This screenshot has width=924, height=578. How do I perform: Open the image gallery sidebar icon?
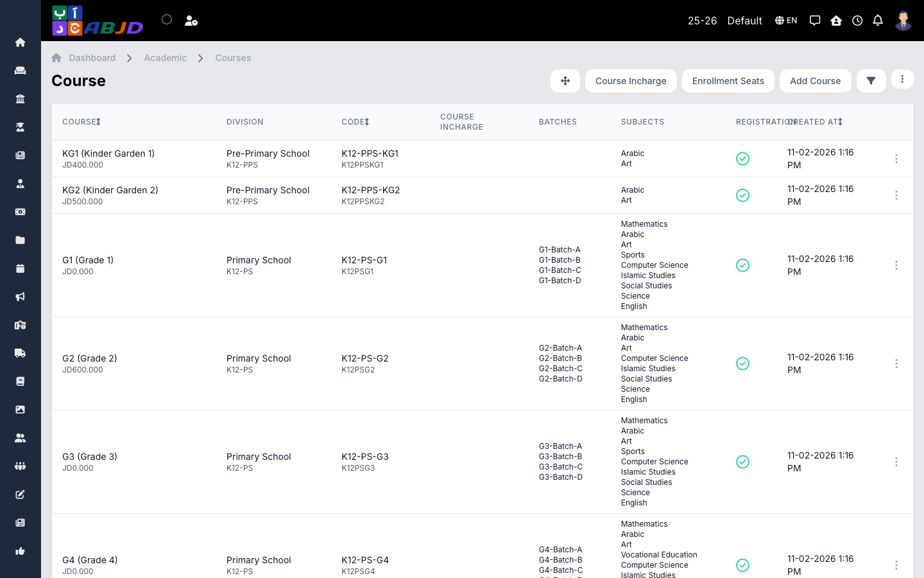click(20, 410)
